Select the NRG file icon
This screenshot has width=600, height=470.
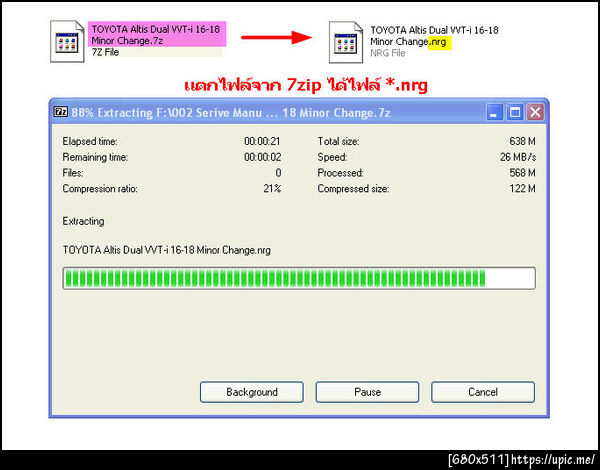(346, 42)
